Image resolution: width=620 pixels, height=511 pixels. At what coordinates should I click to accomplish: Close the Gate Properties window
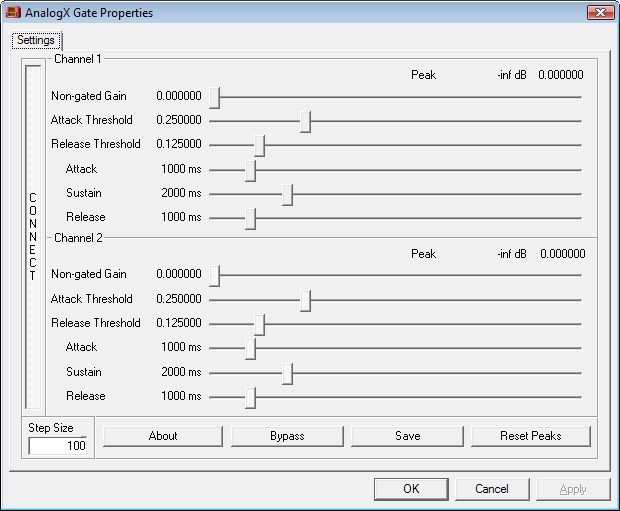coord(598,13)
